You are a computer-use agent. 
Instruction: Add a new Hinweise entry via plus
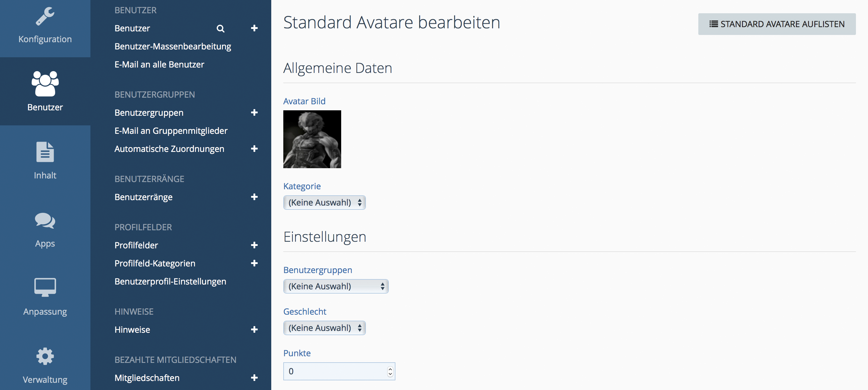point(254,330)
